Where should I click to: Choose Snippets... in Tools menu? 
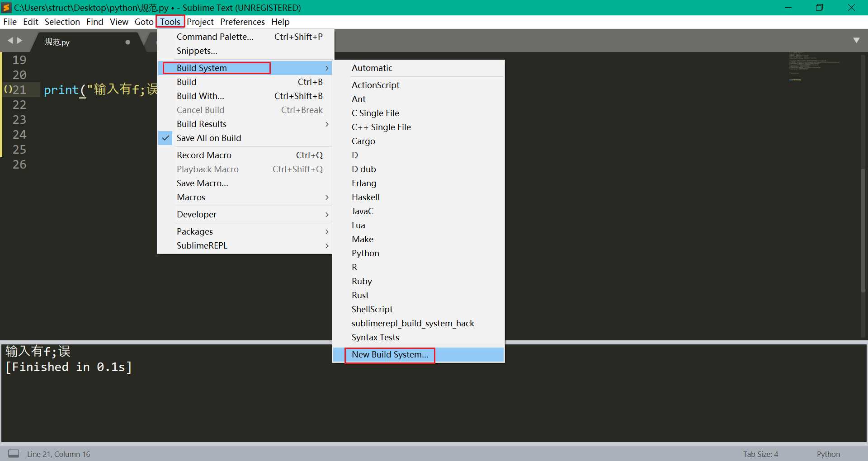coord(245,51)
